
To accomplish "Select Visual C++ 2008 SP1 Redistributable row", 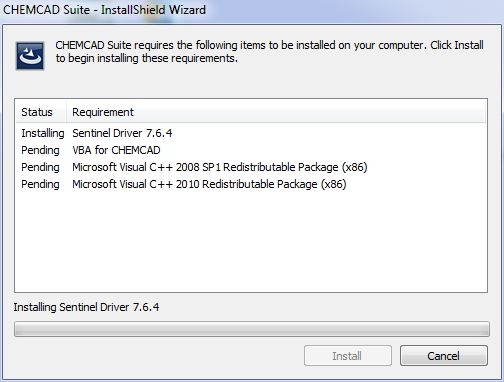I will tap(251, 167).
